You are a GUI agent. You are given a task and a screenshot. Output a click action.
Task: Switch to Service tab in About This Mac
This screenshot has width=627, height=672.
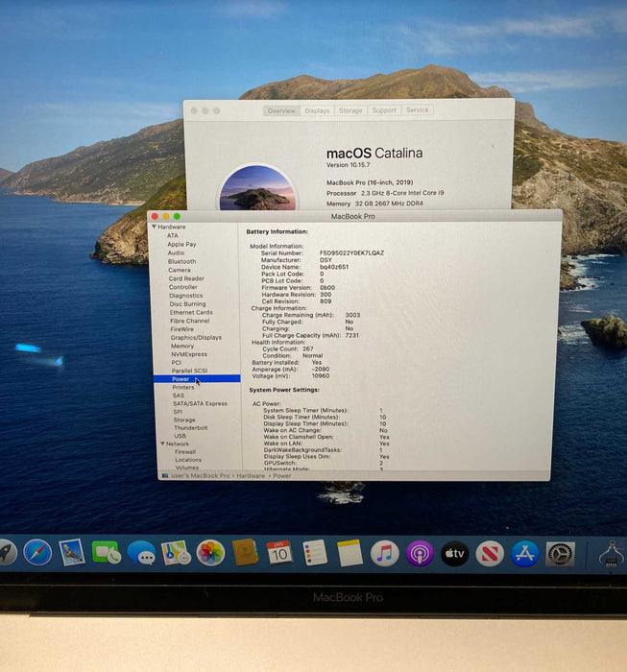coord(418,110)
